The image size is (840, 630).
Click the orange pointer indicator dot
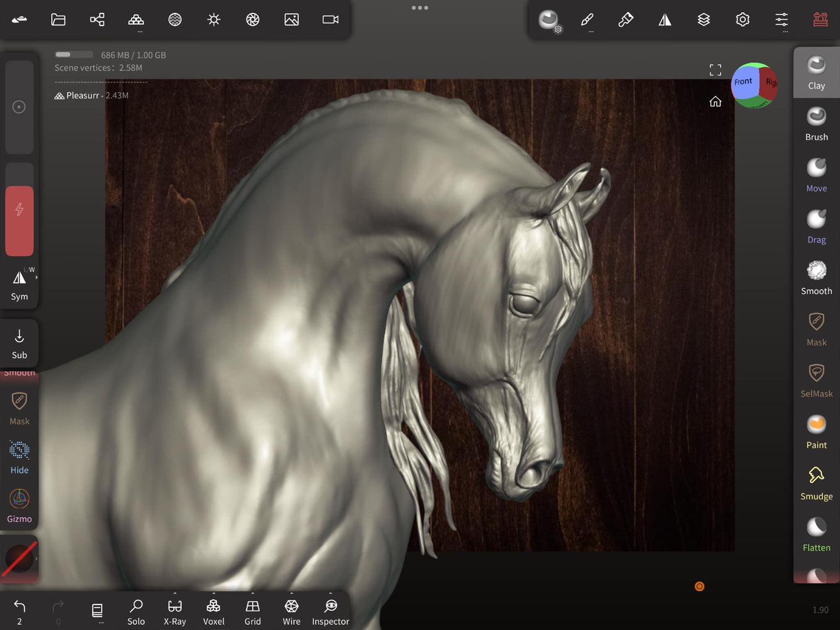pos(699,586)
